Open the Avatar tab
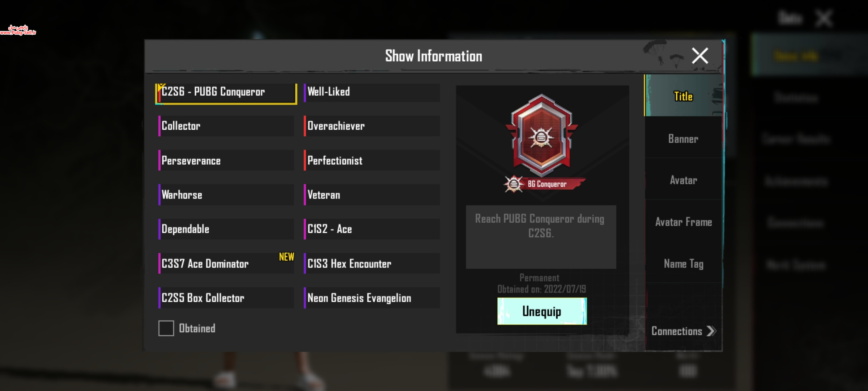 (683, 180)
